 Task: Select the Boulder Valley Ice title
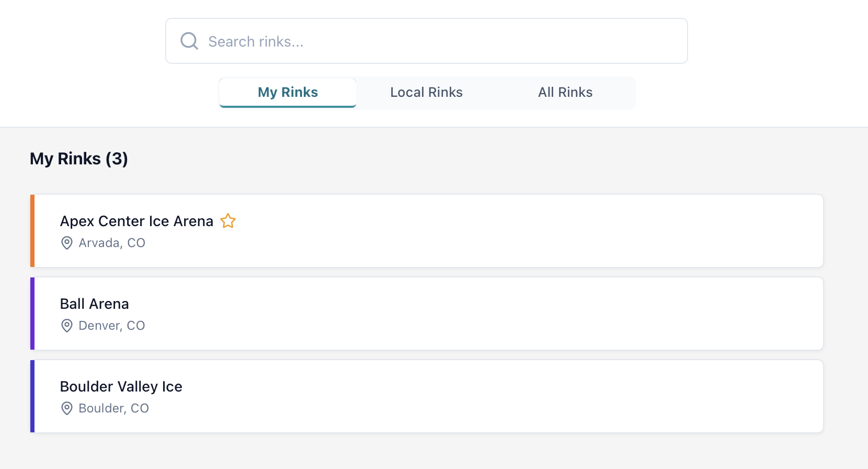coord(121,386)
